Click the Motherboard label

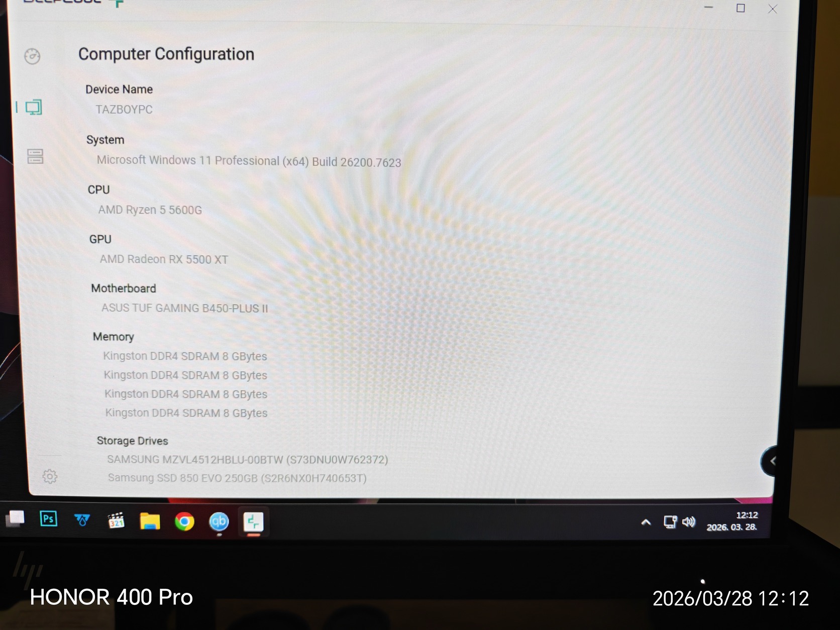pos(124,288)
